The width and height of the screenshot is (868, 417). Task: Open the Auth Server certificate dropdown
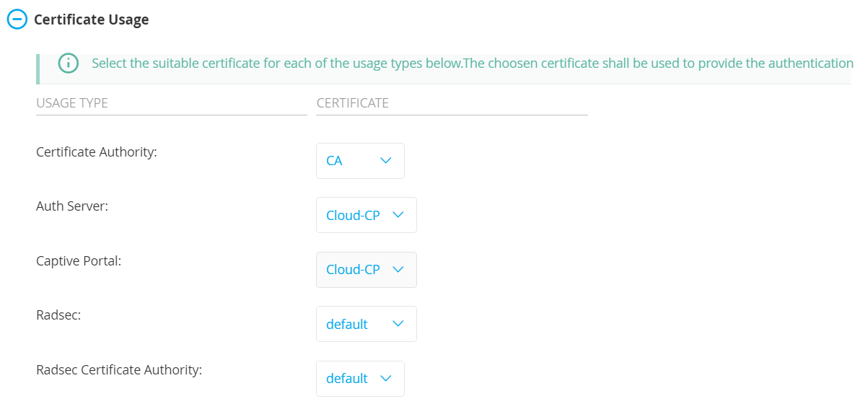coord(366,215)
